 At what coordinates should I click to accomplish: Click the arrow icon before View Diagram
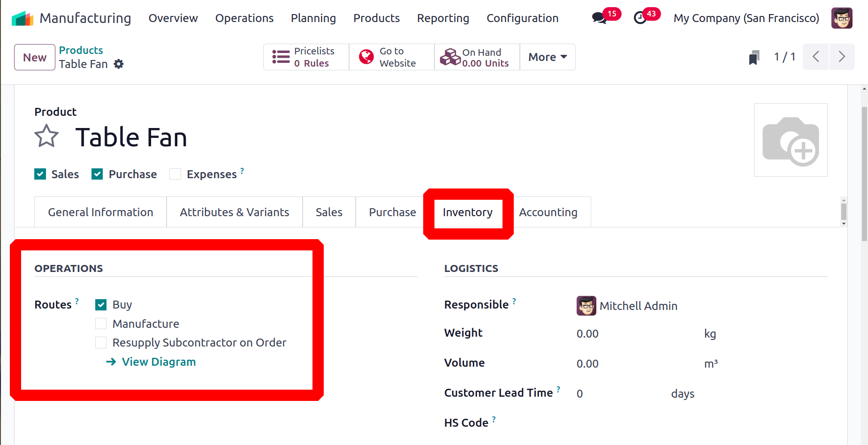[111, 362]
